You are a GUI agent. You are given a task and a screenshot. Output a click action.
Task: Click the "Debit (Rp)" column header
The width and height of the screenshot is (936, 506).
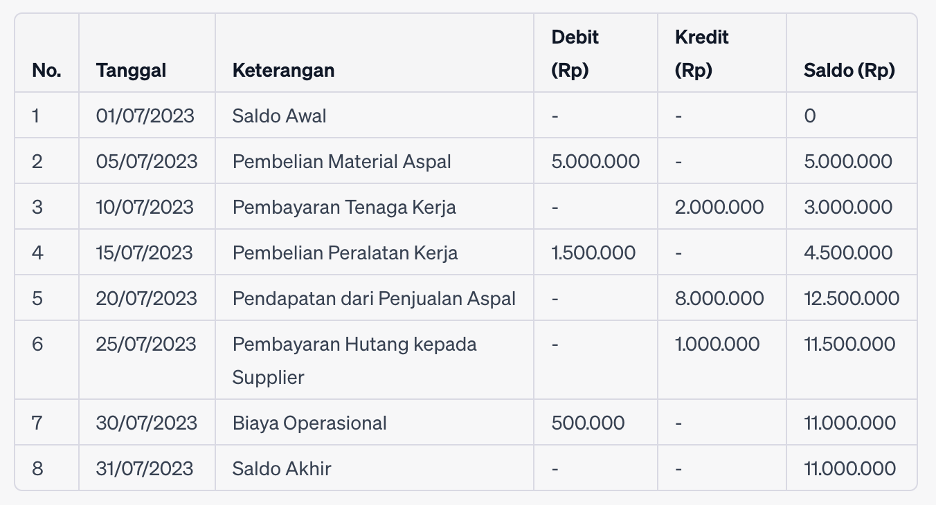point(575,53)
